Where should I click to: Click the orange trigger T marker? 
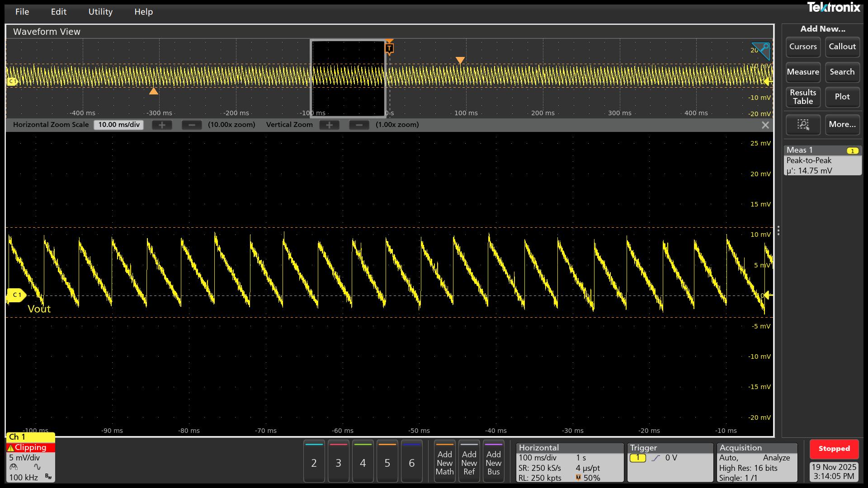pyautogui.click(x=389, y=48)
